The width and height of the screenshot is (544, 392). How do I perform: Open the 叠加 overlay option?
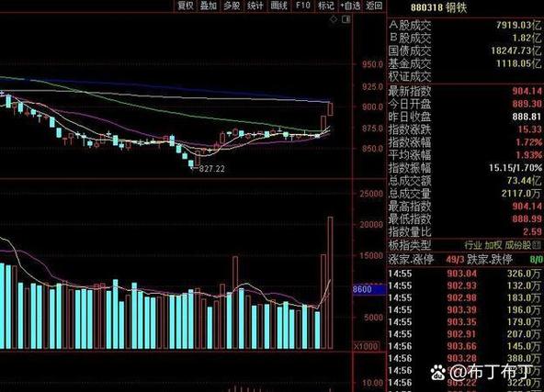click(x=209, y=6)
